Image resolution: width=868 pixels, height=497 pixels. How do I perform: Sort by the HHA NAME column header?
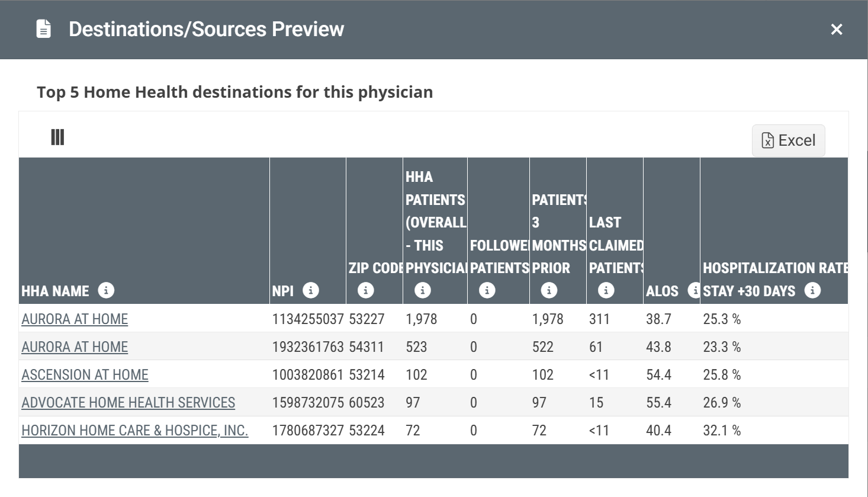pos(55,291)
